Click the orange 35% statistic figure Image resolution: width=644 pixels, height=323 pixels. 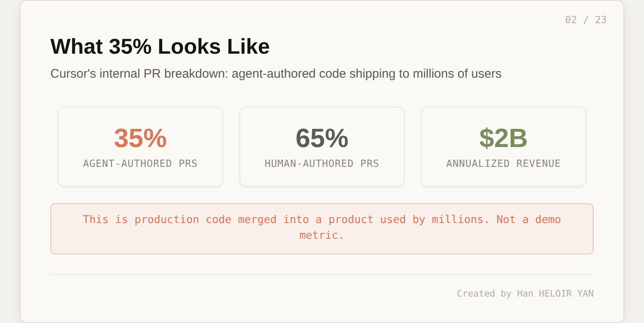[x=140, y=138]
